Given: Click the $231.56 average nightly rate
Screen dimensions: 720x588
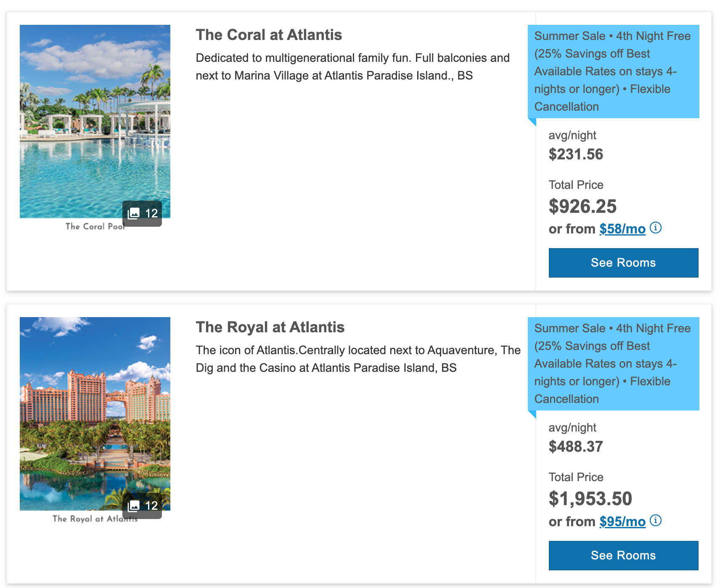Looking at the screenshot, I should click(576, 154).
